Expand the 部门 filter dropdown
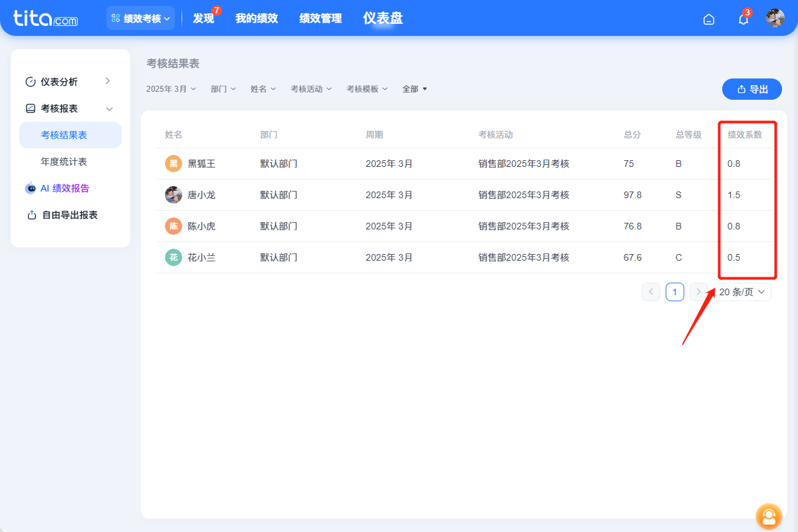 tap(223, 88)
